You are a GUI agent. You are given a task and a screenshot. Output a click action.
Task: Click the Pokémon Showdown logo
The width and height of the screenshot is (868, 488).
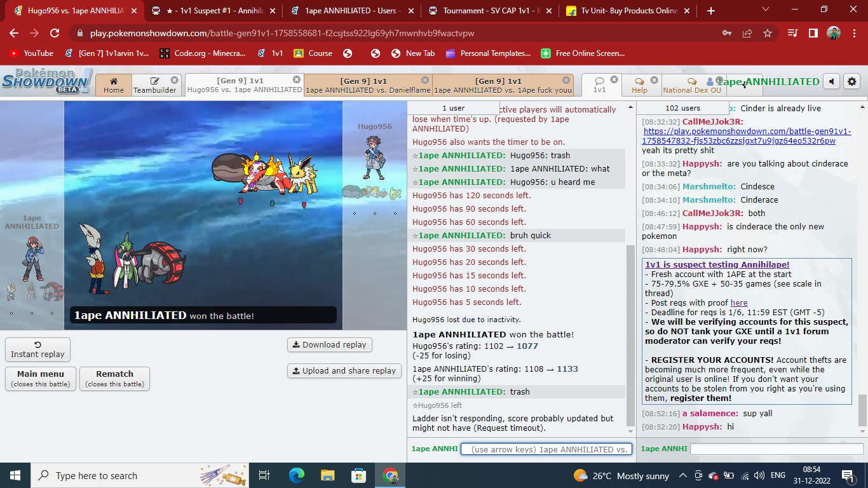click(x=47, y=81)
